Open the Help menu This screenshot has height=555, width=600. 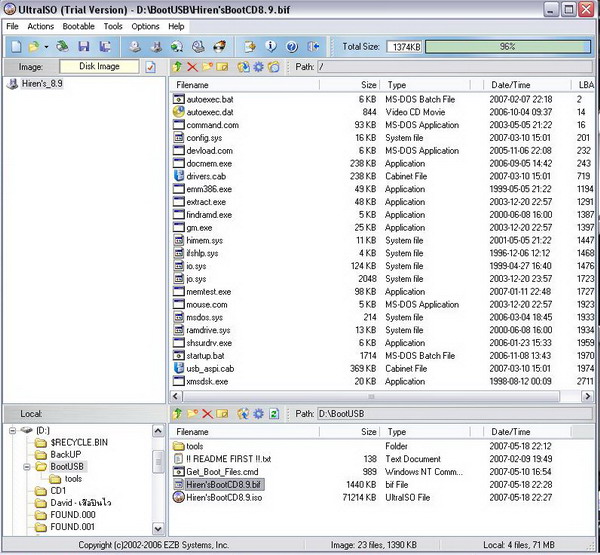[x=176, y=26]
